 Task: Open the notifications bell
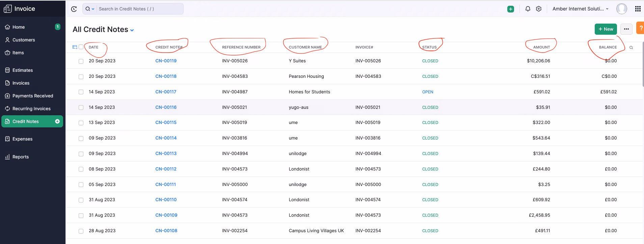coord(528,9)
